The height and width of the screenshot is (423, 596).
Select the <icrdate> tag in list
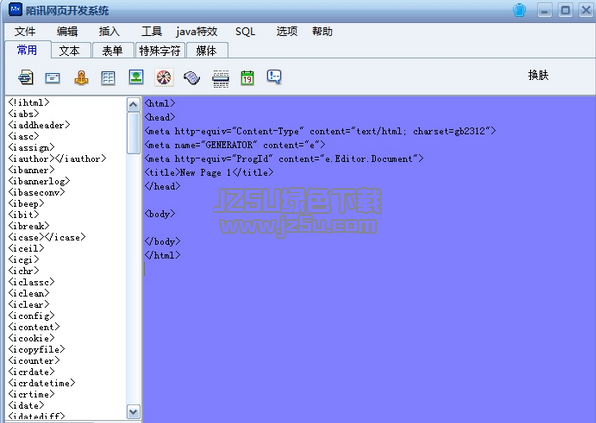click(32, 372)
